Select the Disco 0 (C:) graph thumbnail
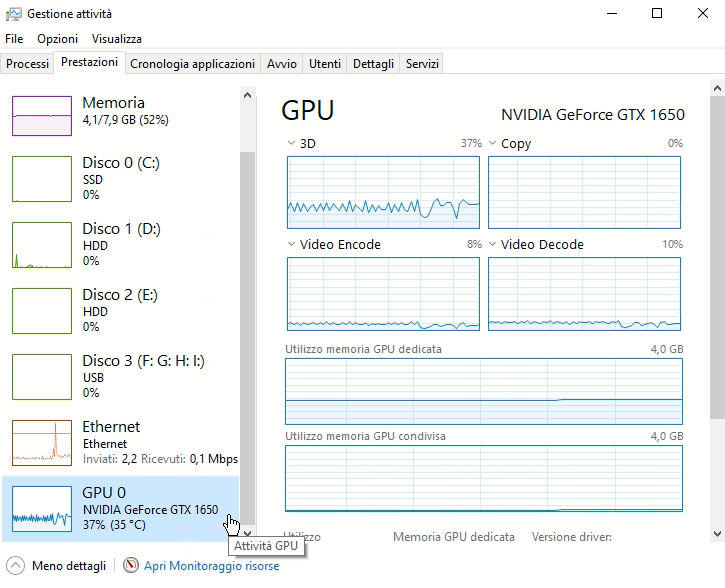Viewport: 725px width, 588px height. pyautogui.click(x=42, y=179)
